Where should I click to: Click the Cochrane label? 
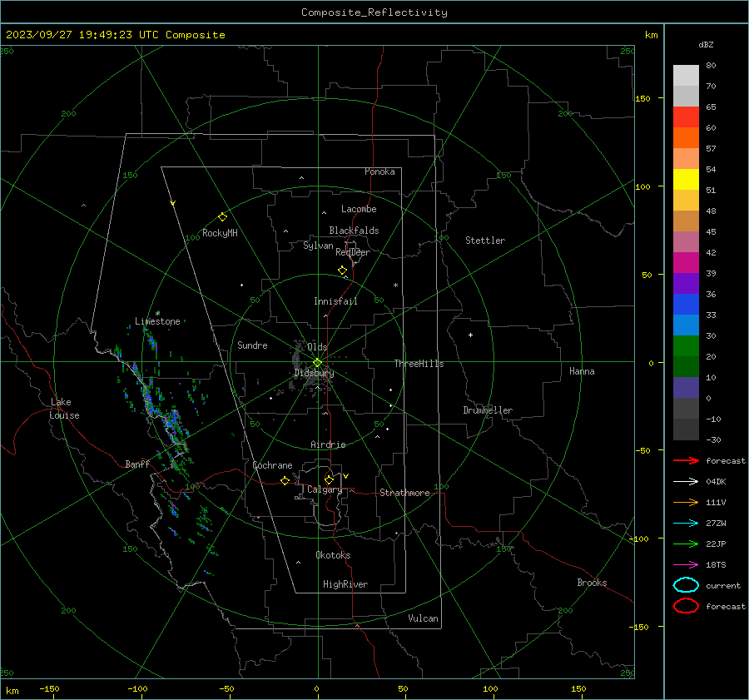[x=272, y=465]
